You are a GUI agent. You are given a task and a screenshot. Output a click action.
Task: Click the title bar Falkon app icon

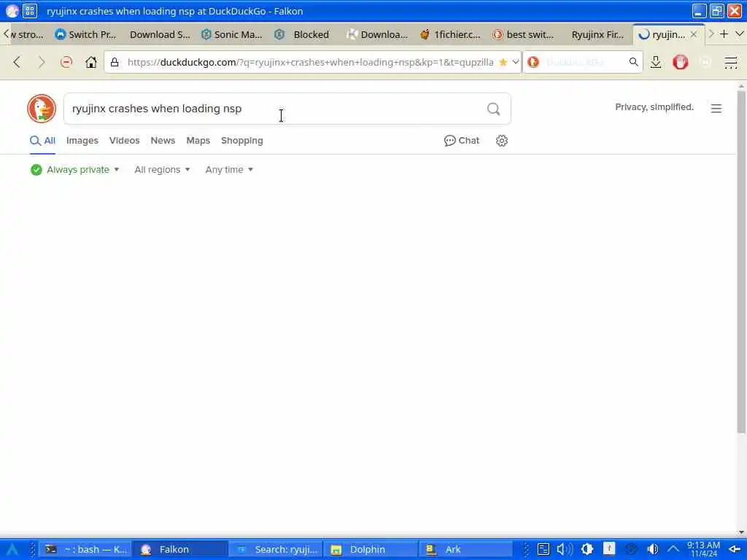(x=12, y=11)
